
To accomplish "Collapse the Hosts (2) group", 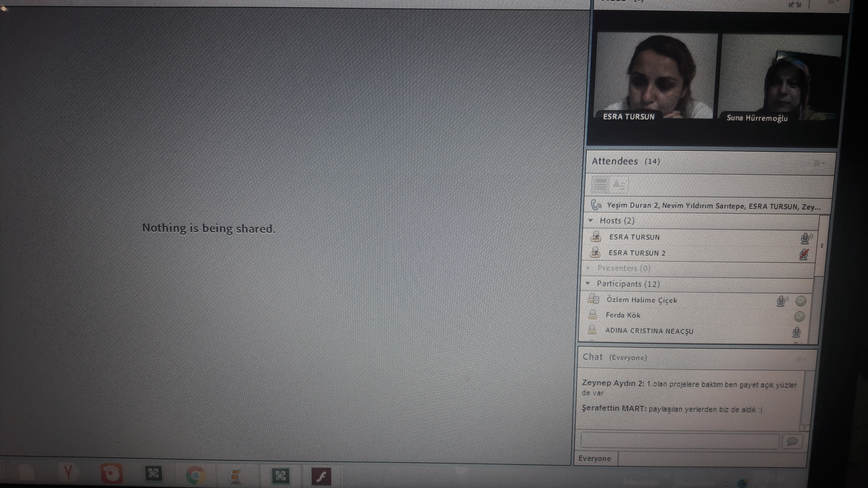I will coord(591,221).
